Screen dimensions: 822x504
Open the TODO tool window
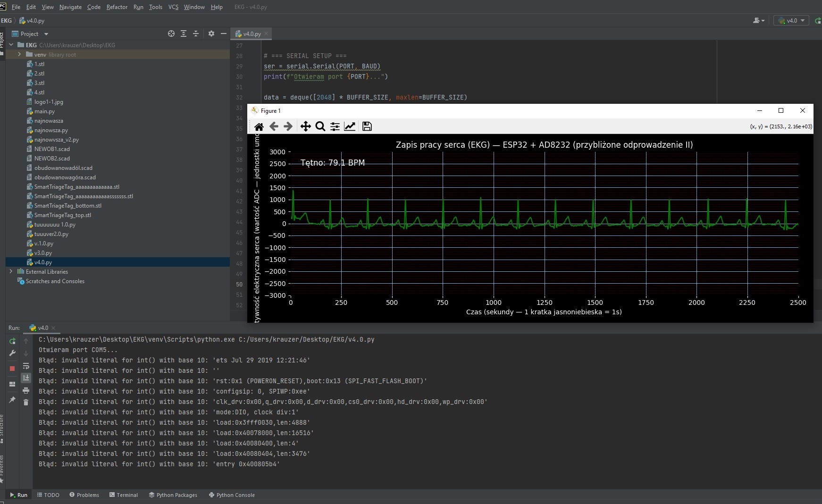point(48,495)
